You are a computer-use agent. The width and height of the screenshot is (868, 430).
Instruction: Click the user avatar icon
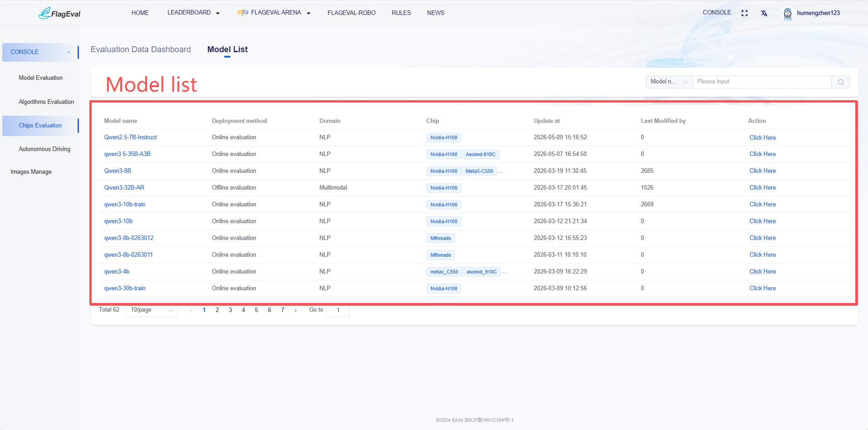point(788,14)
